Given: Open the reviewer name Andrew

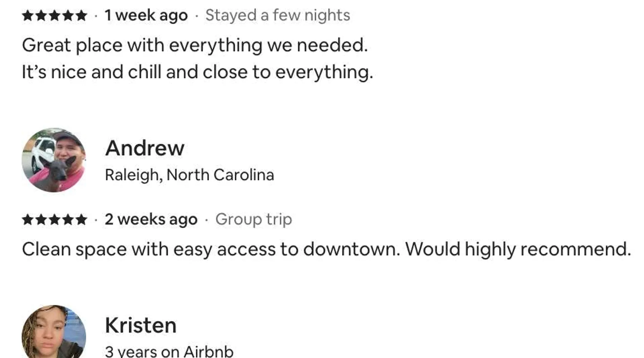Looking at the screenshot, I should [145, 148].
